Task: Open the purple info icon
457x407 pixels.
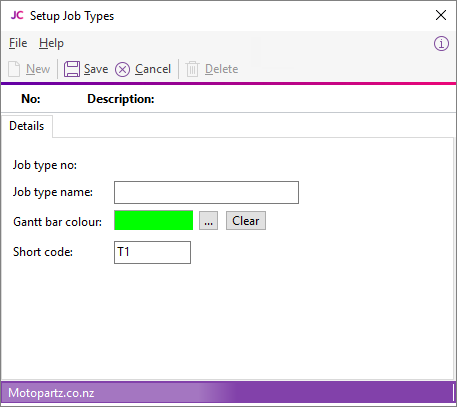Action: click(x=441, y=43)
